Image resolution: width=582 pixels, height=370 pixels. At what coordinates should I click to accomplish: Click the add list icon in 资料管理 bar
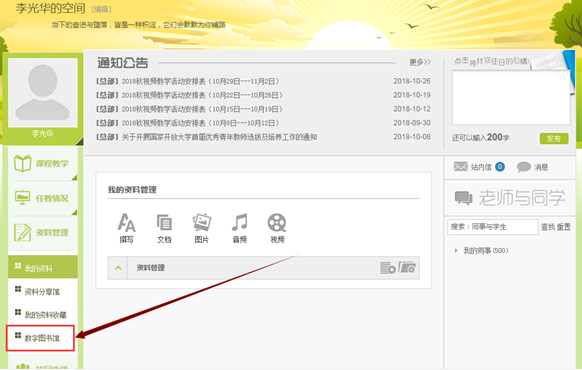(x=388, y=268)
